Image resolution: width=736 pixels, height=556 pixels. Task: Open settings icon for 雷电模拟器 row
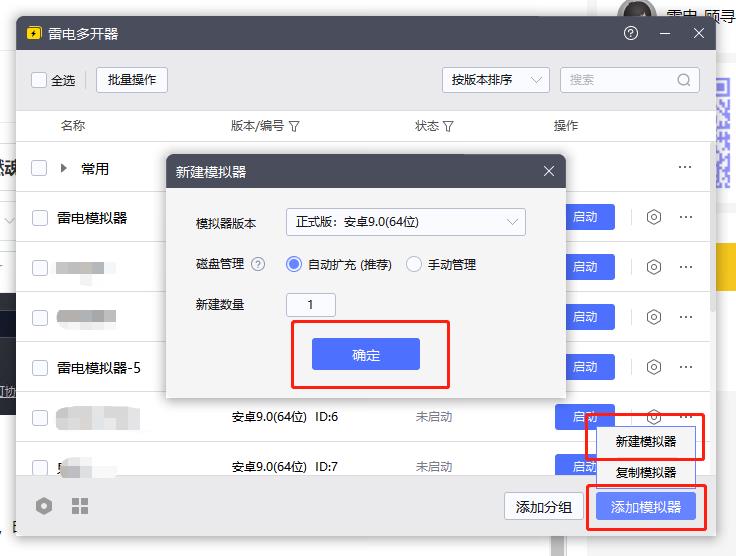[x=654, y=217]
